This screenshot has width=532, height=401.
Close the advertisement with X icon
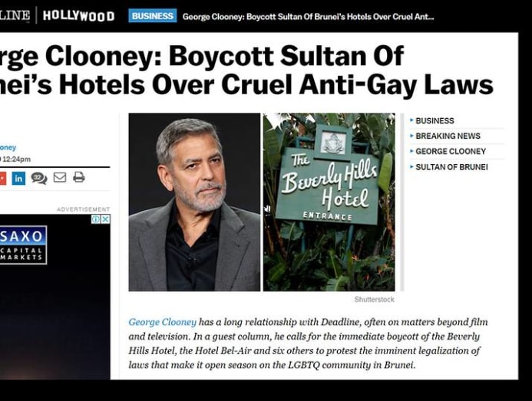click(x=106, y=219)
